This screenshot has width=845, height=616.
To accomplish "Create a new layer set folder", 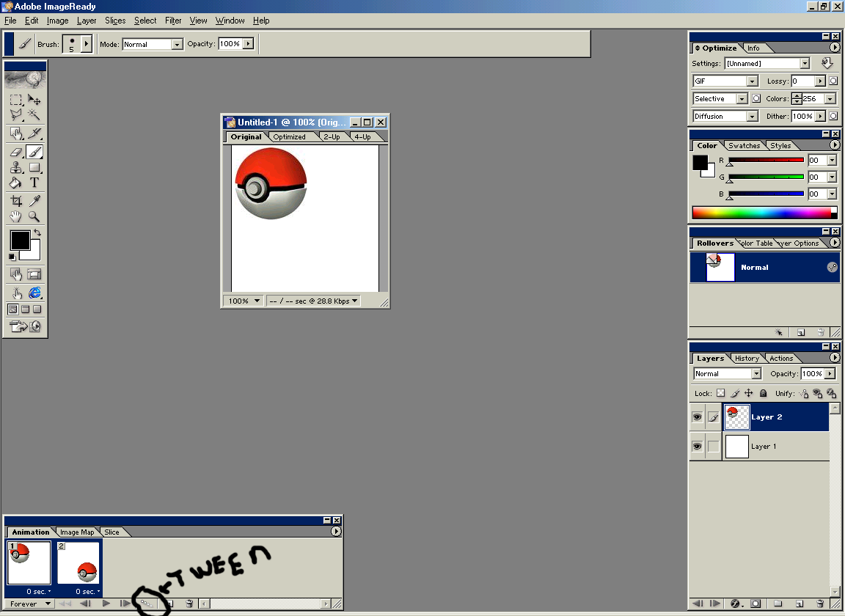I will tap(778, 604).
